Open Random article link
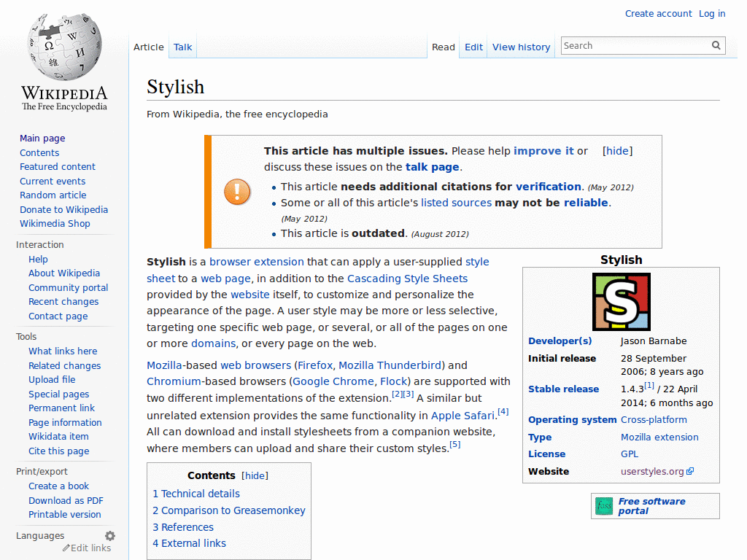Viewport: 747px width, 560px height. point(53,195)
